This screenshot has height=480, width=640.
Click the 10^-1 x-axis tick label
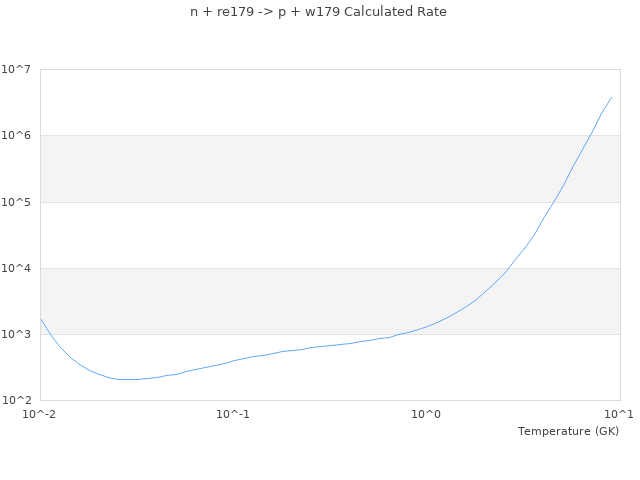233,414
